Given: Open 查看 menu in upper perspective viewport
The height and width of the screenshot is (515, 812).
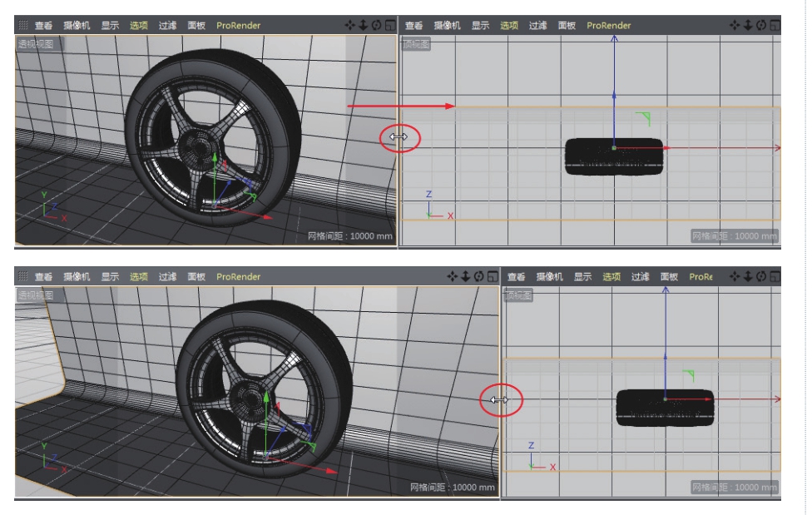Looking at the screenshot, I should (x=43, y=26).
